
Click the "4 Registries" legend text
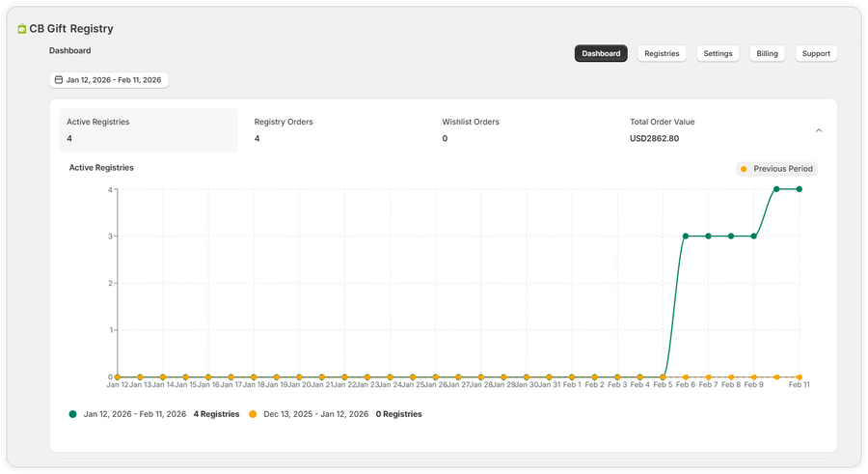coord(216,414)
